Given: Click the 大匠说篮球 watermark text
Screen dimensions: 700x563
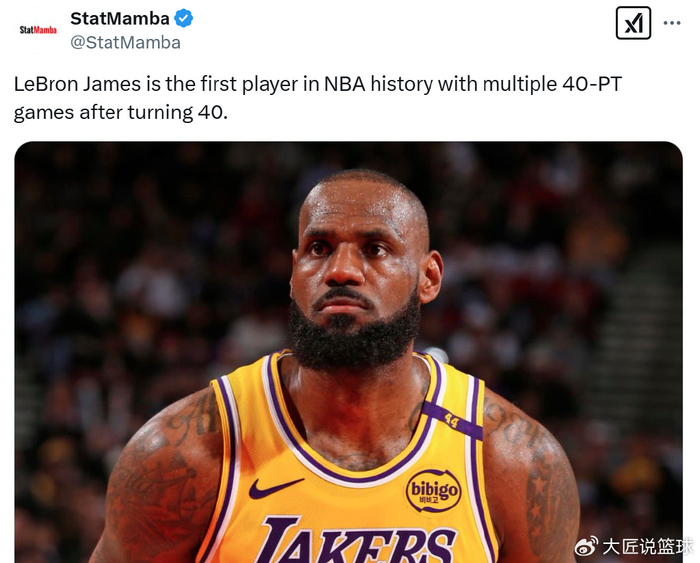Looking at the screenshot, I should [x=648, y=546].
